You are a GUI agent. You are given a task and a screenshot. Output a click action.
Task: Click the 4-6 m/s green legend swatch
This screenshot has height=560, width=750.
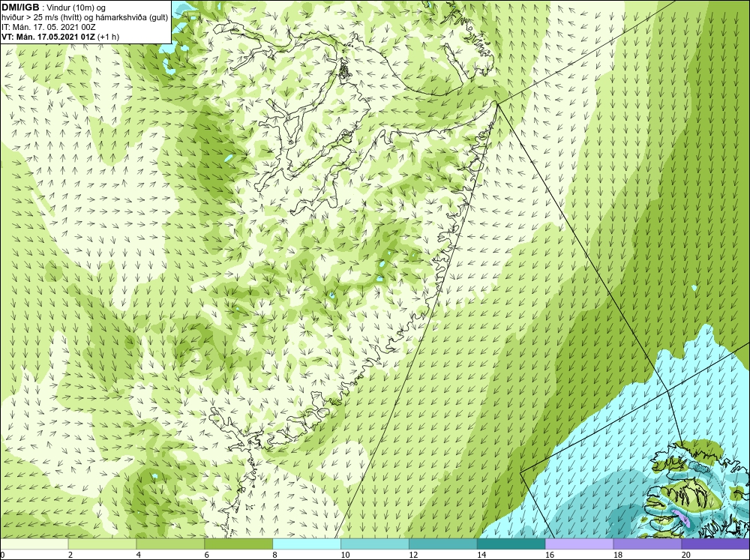[x=170, y=544]
